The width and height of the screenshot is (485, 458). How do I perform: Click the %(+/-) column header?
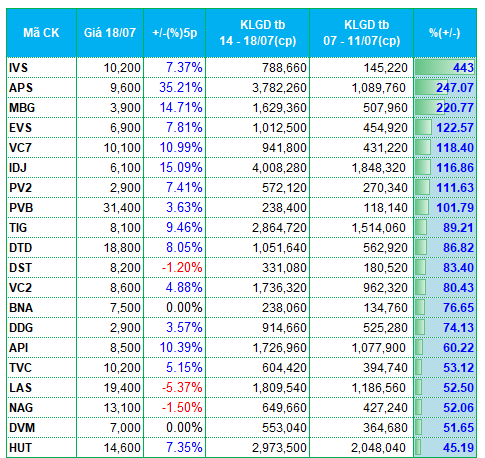pyautogui.click(x=445, y=33)
